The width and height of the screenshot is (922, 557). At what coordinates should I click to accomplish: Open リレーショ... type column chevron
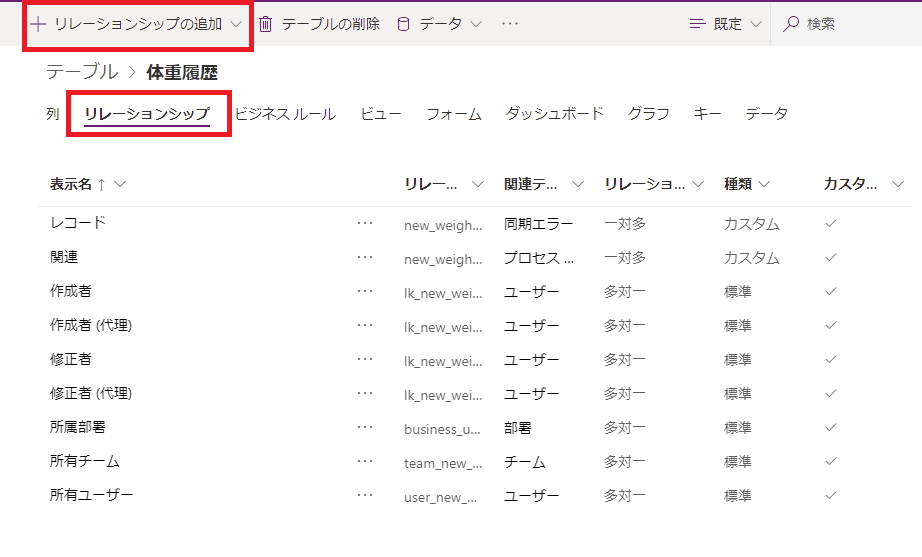[x=698, y=184]
